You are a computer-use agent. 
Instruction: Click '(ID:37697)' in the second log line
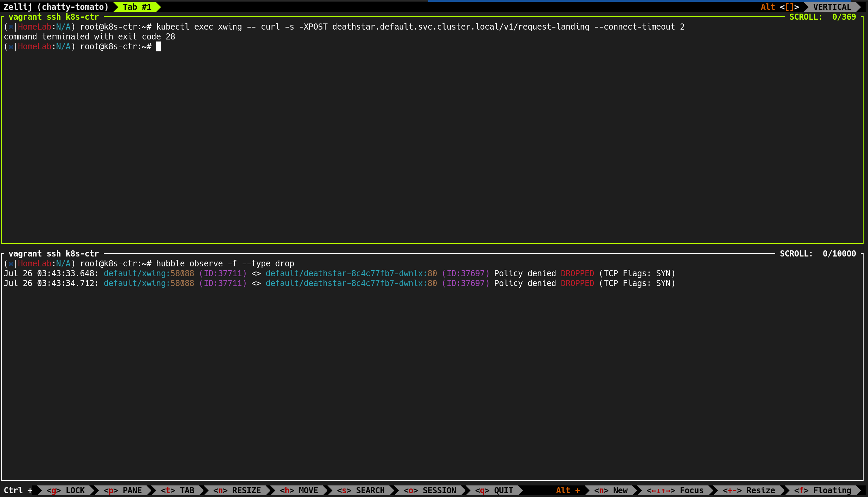[466, 283]
